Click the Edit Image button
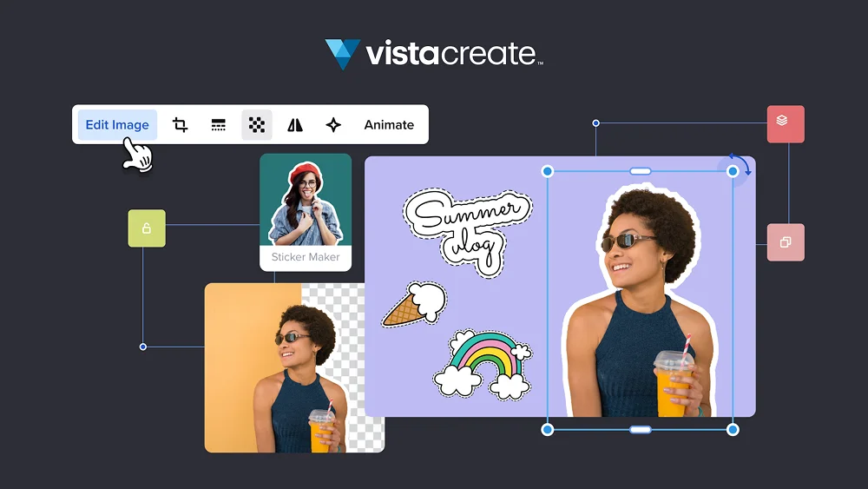 [x=117, y=125]
